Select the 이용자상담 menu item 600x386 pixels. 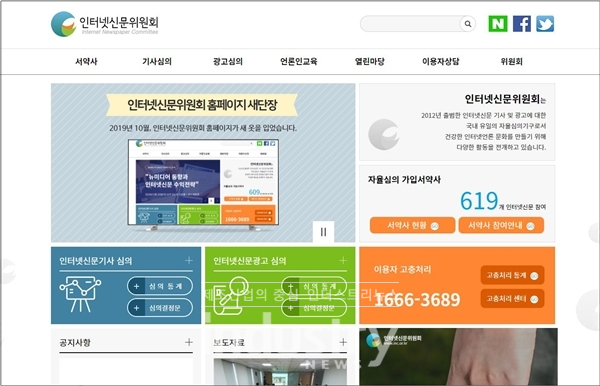point(440,61)
